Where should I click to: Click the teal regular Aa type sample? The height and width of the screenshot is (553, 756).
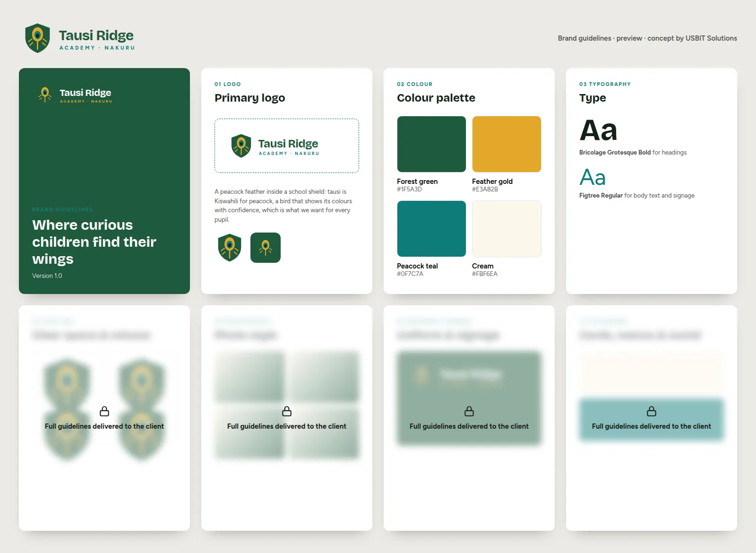pos(593,178)
